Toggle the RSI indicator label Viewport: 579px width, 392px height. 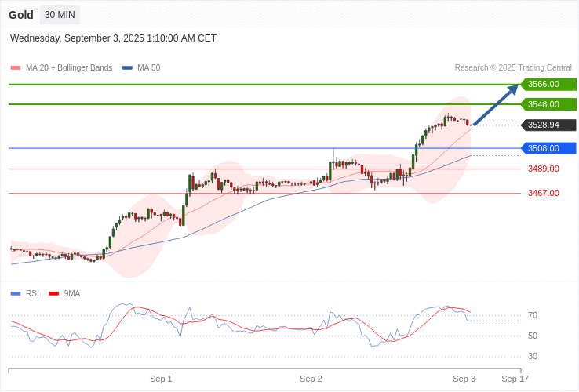point(32,294)
